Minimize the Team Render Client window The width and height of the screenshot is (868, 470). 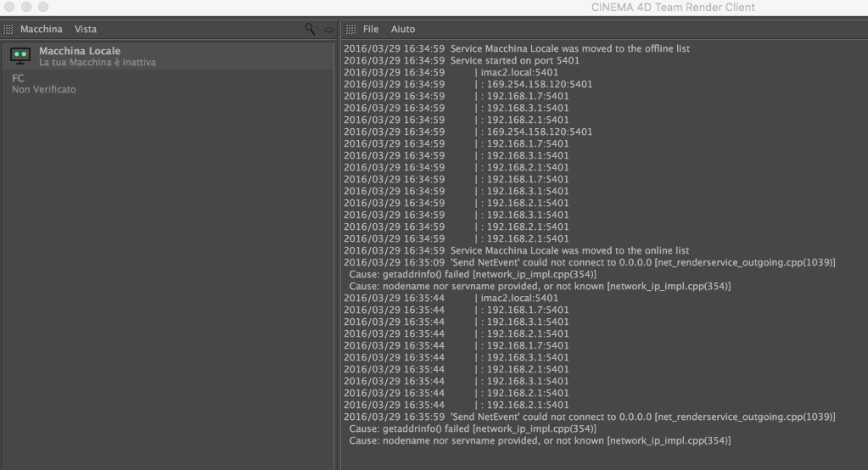coord(26,7)
